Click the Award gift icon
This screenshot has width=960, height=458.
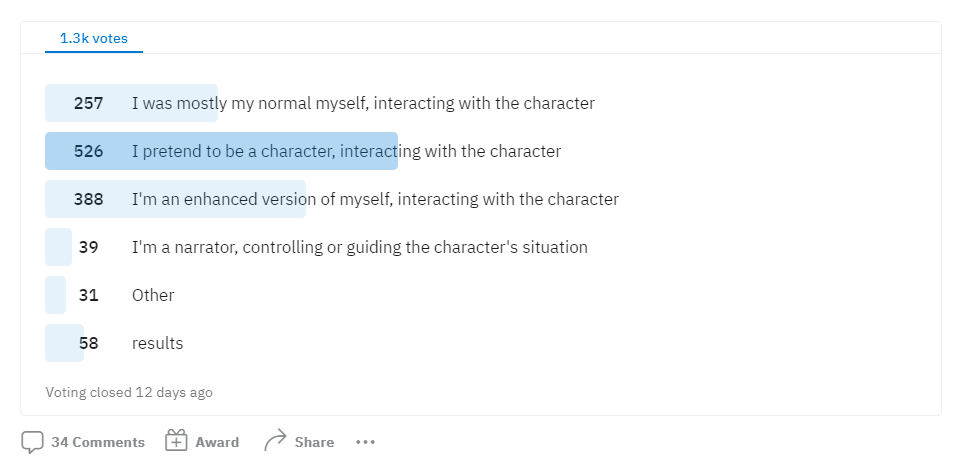(176, 441)
